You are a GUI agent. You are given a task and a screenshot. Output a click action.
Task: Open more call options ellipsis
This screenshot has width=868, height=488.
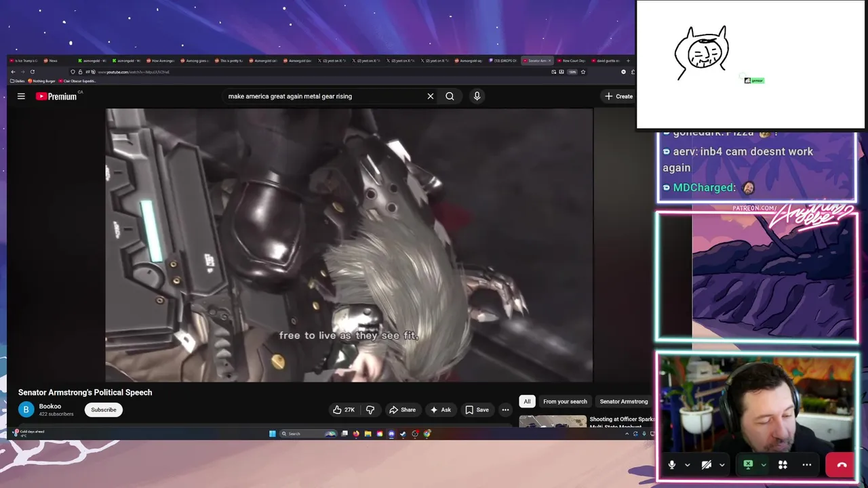807,465
